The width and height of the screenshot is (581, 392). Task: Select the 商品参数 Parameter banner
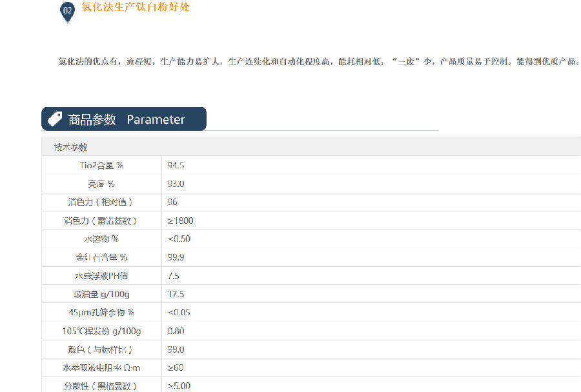(x=124, y=119)
